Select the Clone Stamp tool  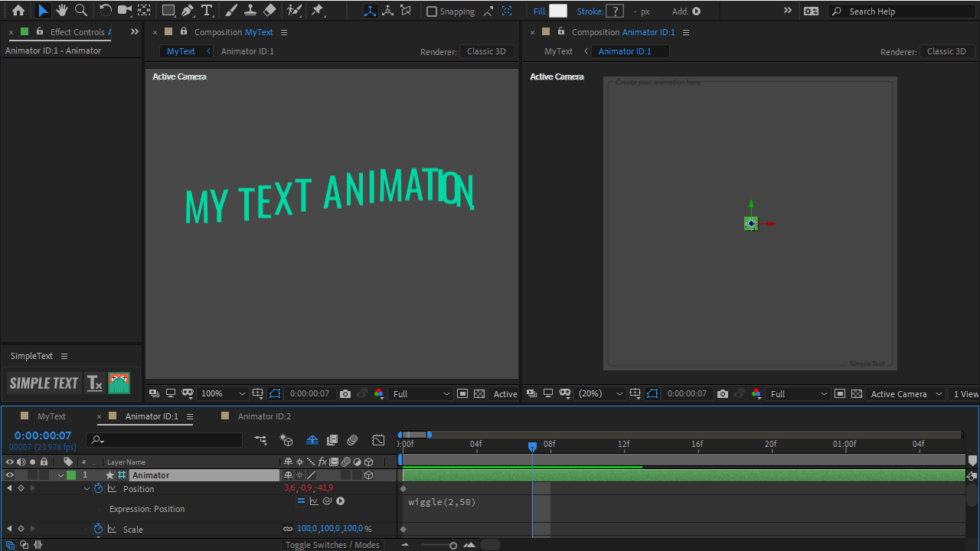pyautogui.click(x=250, y=11)
